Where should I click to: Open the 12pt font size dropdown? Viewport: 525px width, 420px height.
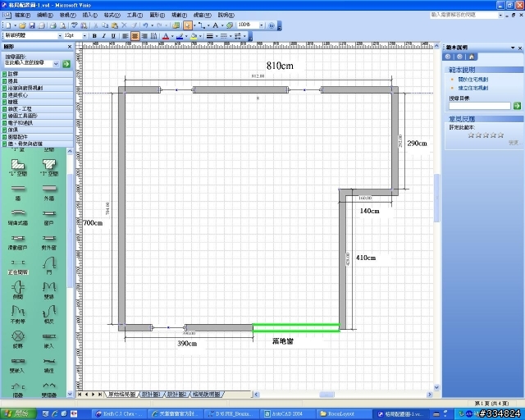click(84, 36)
